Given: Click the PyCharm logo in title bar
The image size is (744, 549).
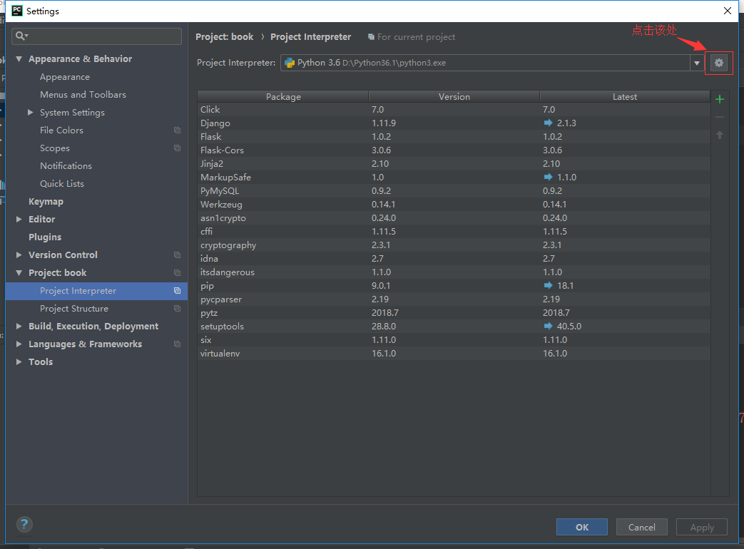Looking at the screenshot, I should (x=17, y=10).
